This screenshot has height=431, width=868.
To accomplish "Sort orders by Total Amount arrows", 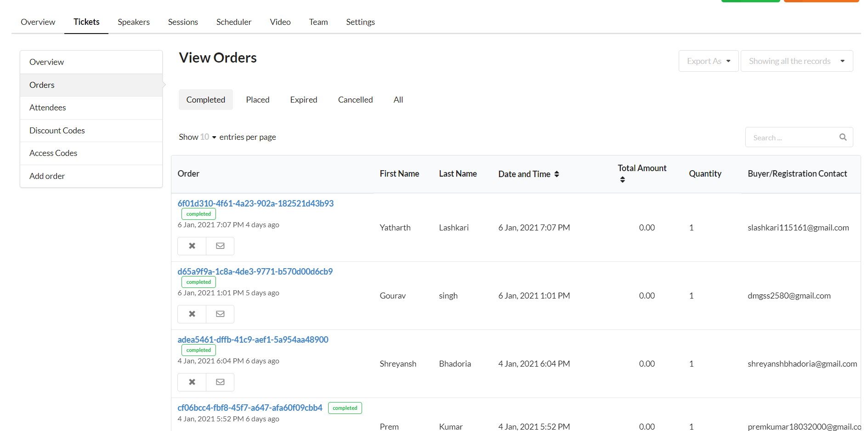I will point(622,179).
